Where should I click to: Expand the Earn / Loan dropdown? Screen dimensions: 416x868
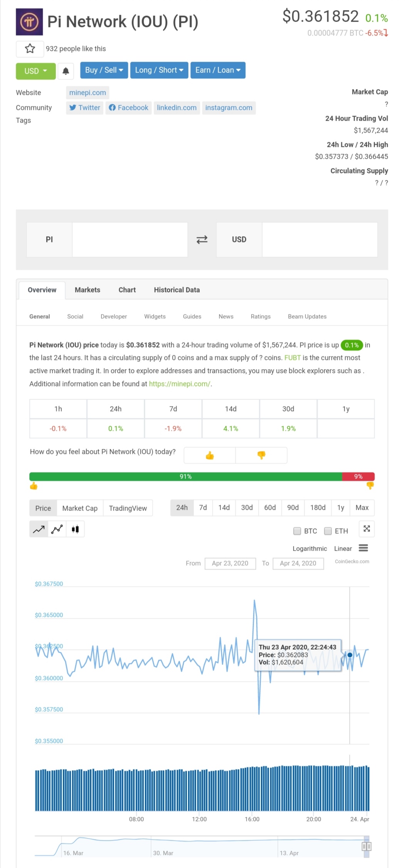pyautogui.click(x=218, y=70)
